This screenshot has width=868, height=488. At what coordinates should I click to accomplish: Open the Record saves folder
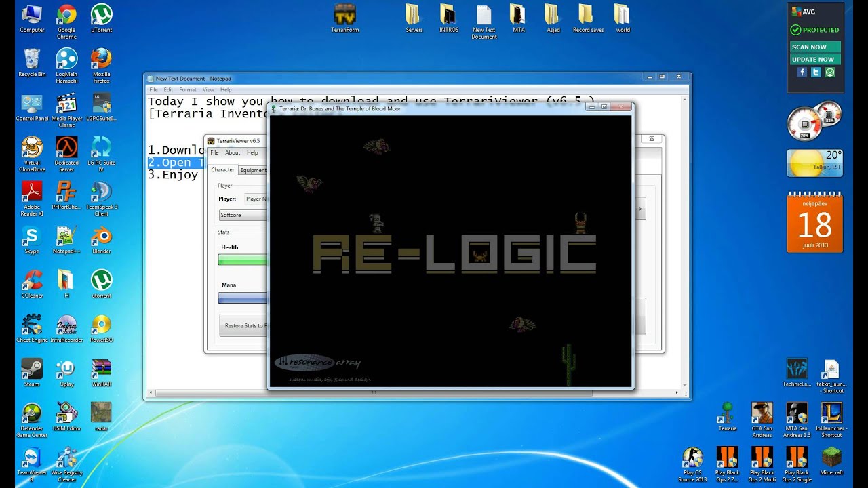point(588,18)
